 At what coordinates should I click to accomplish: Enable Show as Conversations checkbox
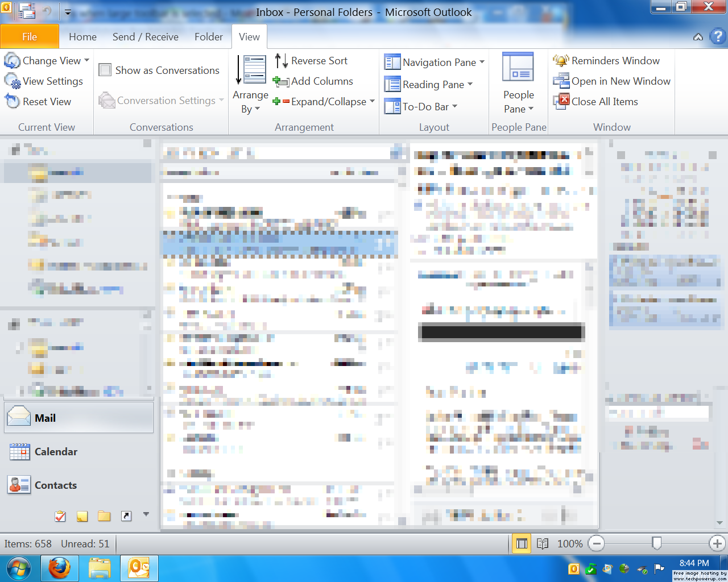tap(105, 70)
